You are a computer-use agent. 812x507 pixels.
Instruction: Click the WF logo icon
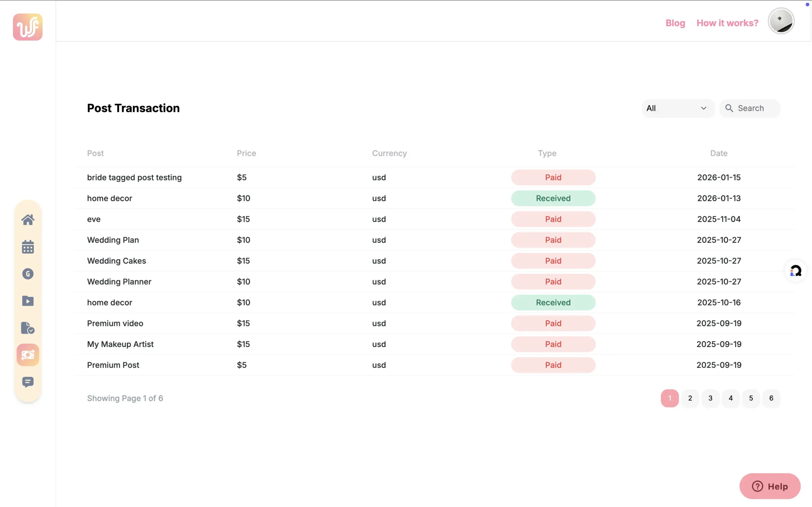pyautogui.click(x=28, y=27)
